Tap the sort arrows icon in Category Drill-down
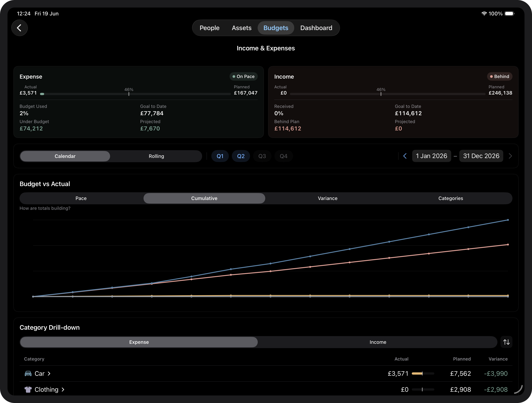 pyautogui.click(x=506, y=342)
